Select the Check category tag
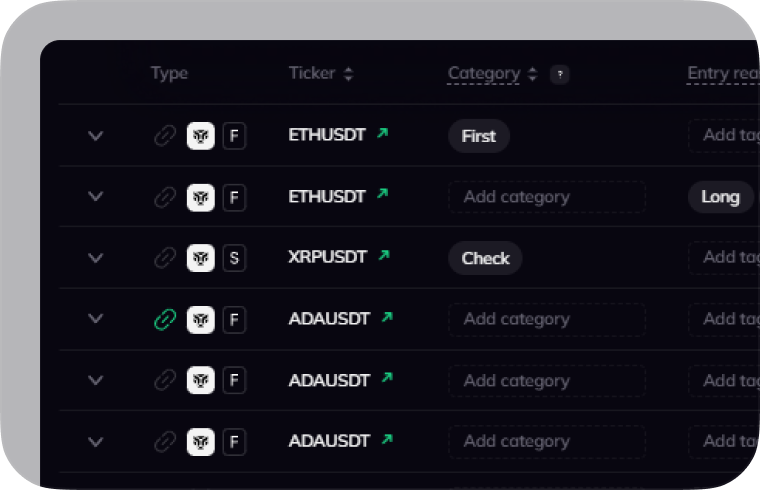Image resolution: width=760 pixels, height=490 pixels. [x=485, y=258]
